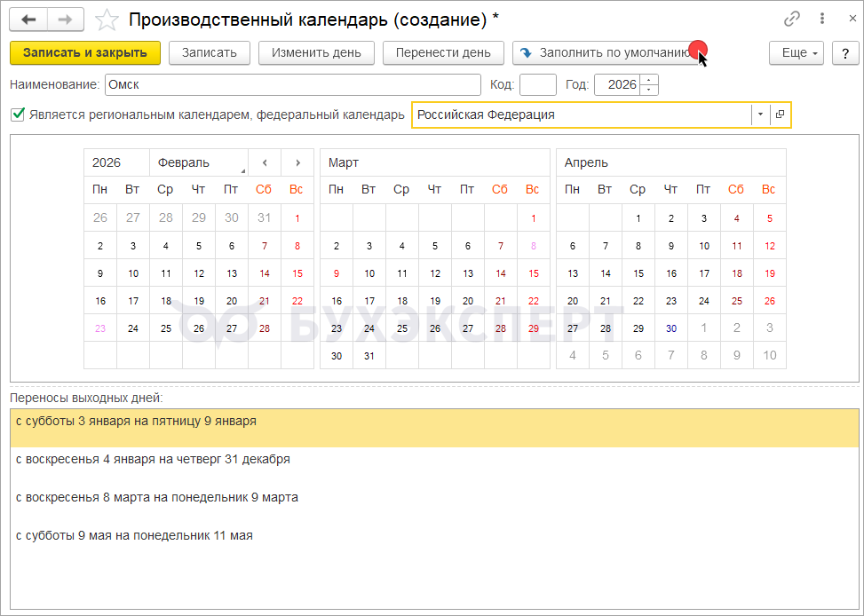Click inside the Код input field

point(537,84)
